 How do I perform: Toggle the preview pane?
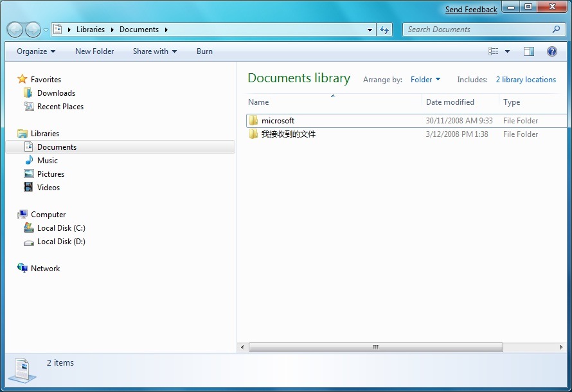pyautogui.click(x=528, y=51)
